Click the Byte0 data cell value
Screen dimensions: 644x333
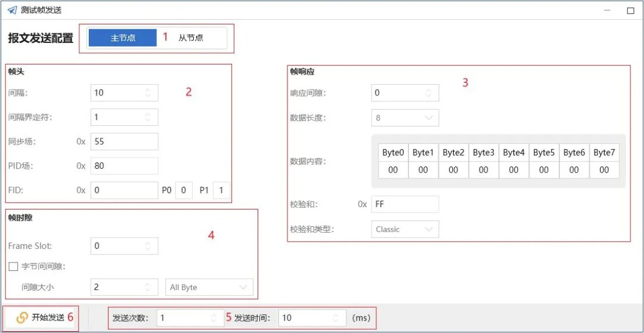[x=393, y=170]
